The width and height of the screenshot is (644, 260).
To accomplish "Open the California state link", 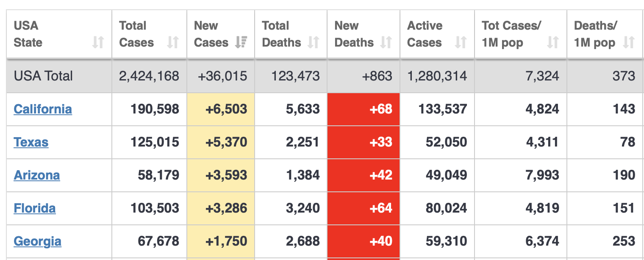I will 43,109.
